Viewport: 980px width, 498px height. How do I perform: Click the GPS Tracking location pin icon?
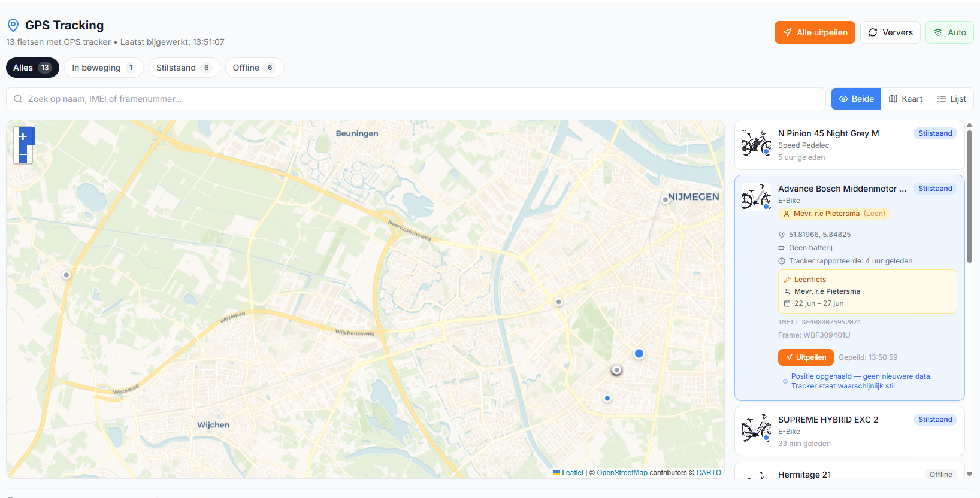coord(13,25)
